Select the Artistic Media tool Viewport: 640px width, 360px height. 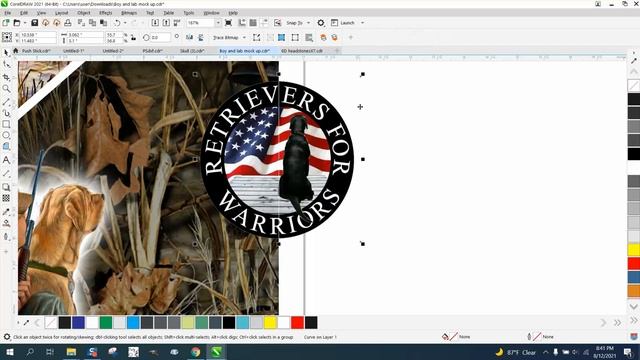tap(6, 113)
